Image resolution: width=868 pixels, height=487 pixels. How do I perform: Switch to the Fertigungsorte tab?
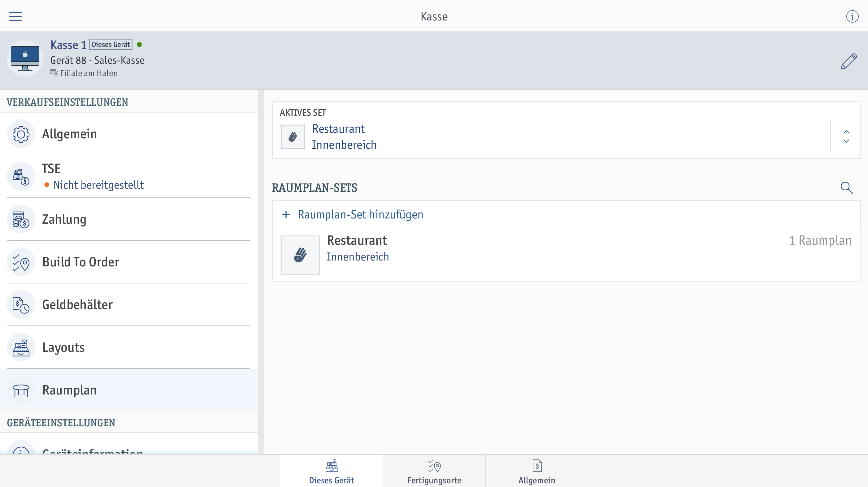point(434,471)
